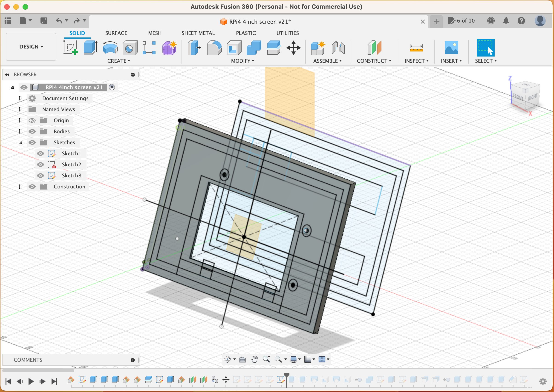Screen dimensions: 554x392
Task: Select the Joint tool
Action: coord(338,48)
